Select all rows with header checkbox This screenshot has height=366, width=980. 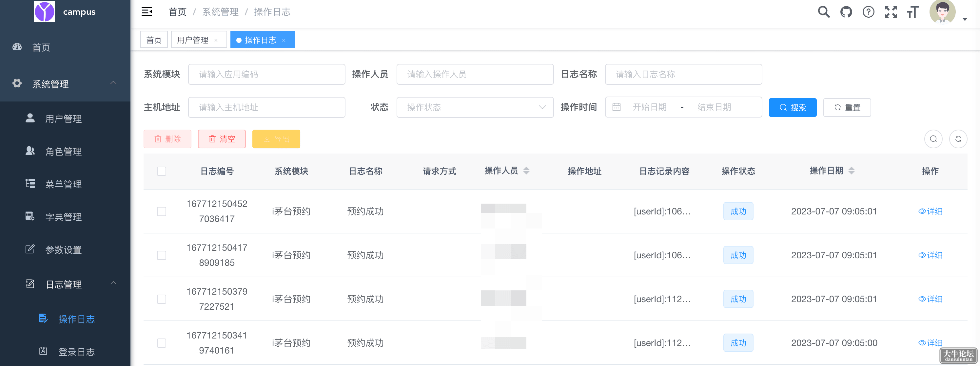coord(162,172)
